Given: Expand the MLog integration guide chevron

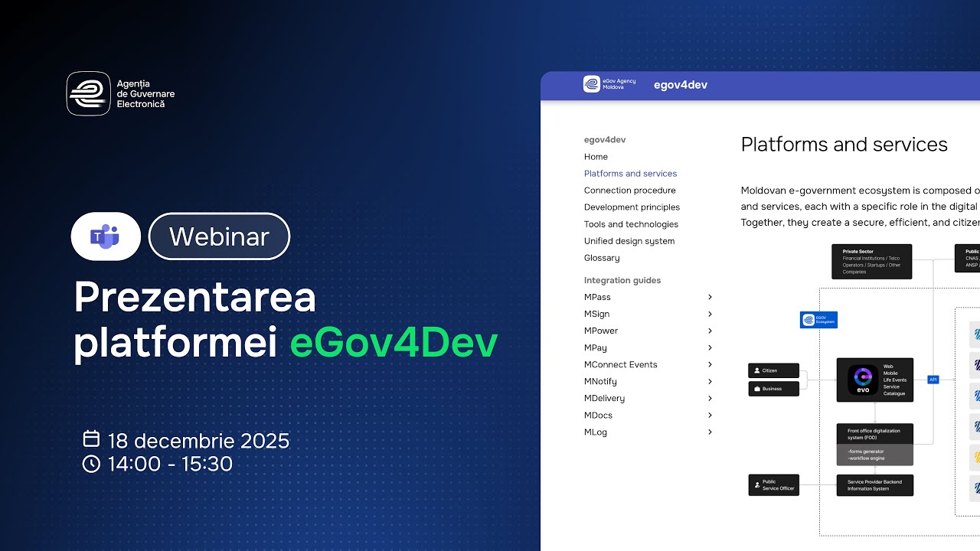Looking at the screenshot, I should click(x=710, y=432).
